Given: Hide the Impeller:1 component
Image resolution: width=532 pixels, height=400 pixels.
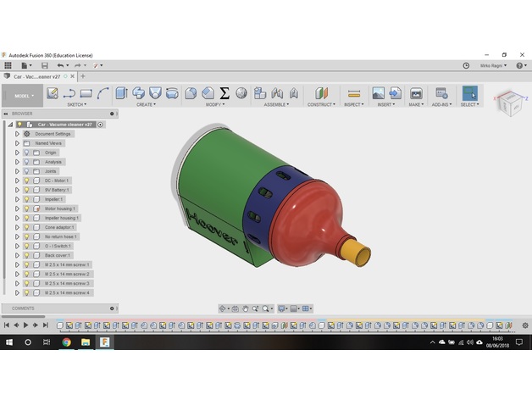Looking at the screenshot, I should (x=27, y=199).
